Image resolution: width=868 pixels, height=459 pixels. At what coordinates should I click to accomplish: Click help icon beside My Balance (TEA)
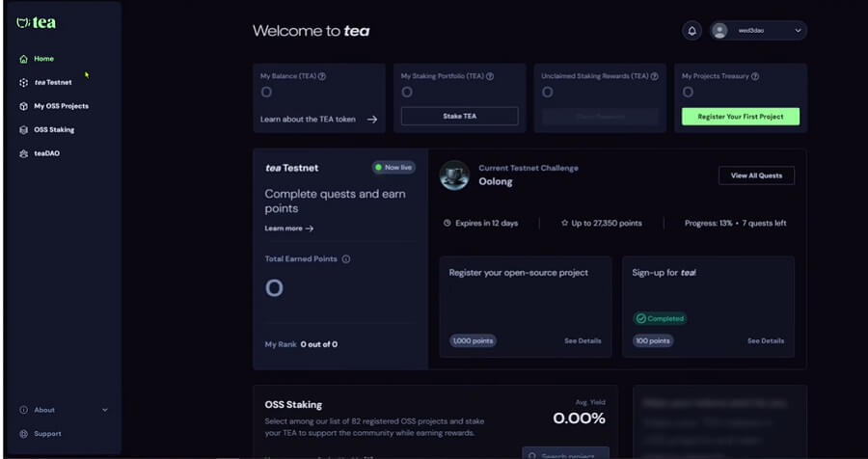point(322,76)
